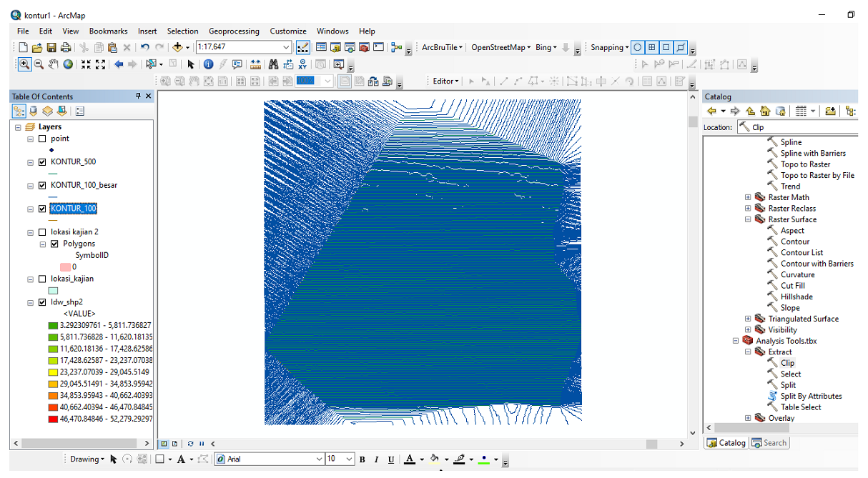Screen dimensions: 868x478
Task: Select the Identify tool
Action: point(209,64)
